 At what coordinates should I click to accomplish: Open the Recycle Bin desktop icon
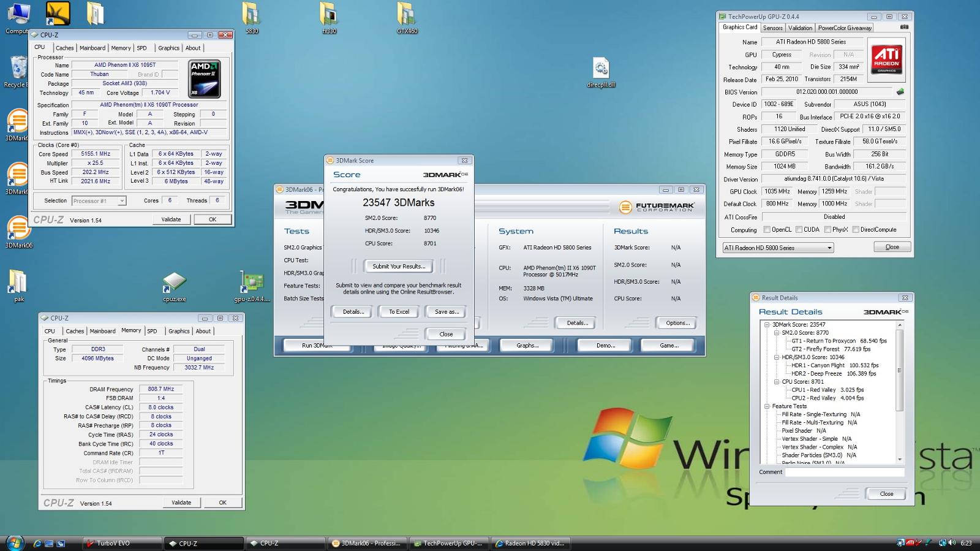[17, 72]
